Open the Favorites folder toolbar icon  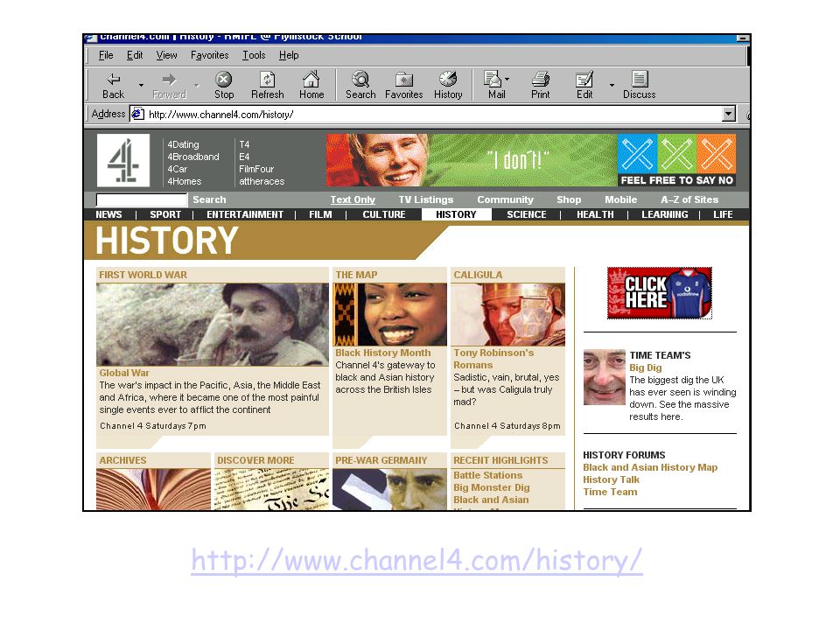(x=403, y=80)
